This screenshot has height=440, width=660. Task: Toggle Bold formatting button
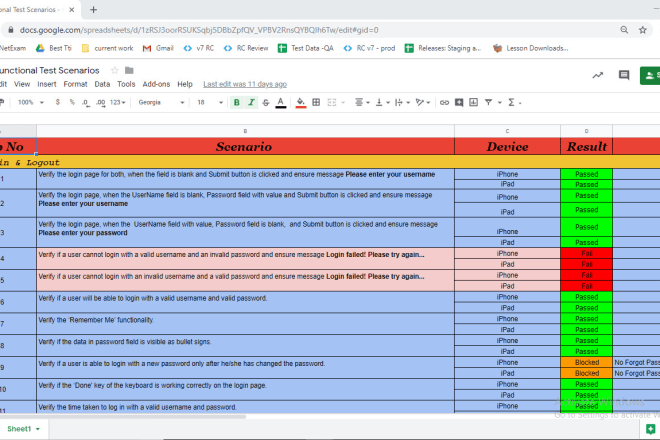(237, 102)
